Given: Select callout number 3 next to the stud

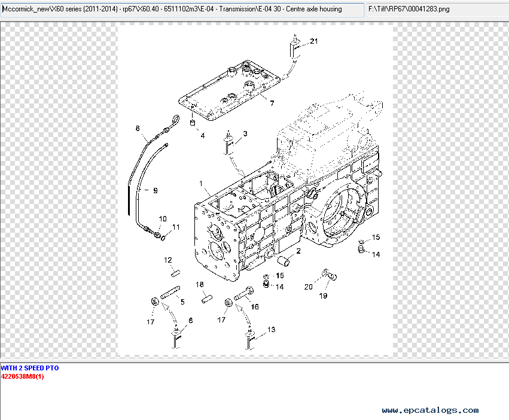Looking at the screenshot, I should click(245, 133).
